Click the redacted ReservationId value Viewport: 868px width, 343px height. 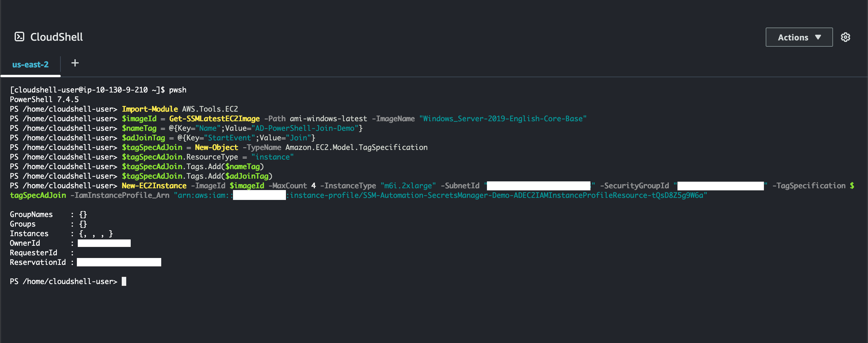pyautogui.click(x=119, y=262)
